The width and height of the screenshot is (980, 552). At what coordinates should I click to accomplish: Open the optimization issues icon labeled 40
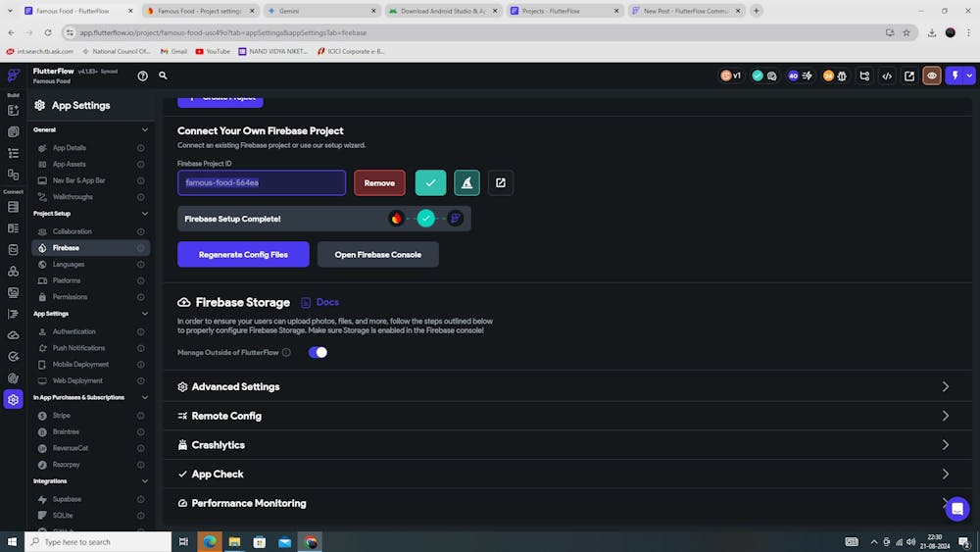click(800, 75)
